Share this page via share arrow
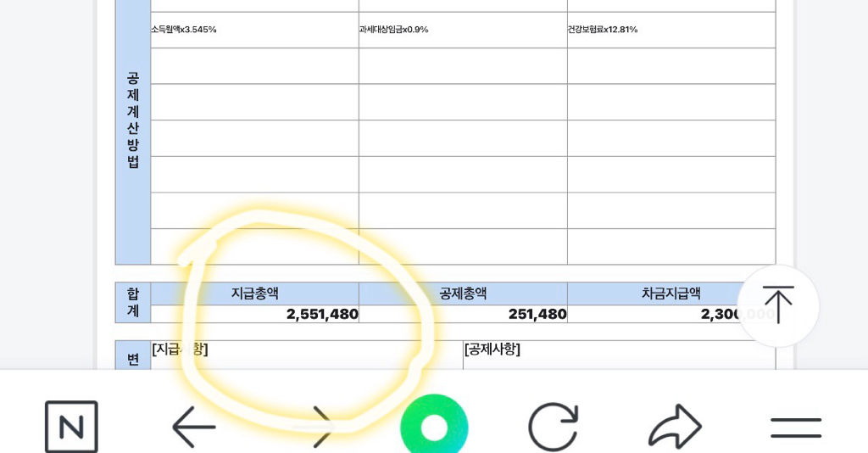This screenshot has width=868, height=453. (675, 426)
